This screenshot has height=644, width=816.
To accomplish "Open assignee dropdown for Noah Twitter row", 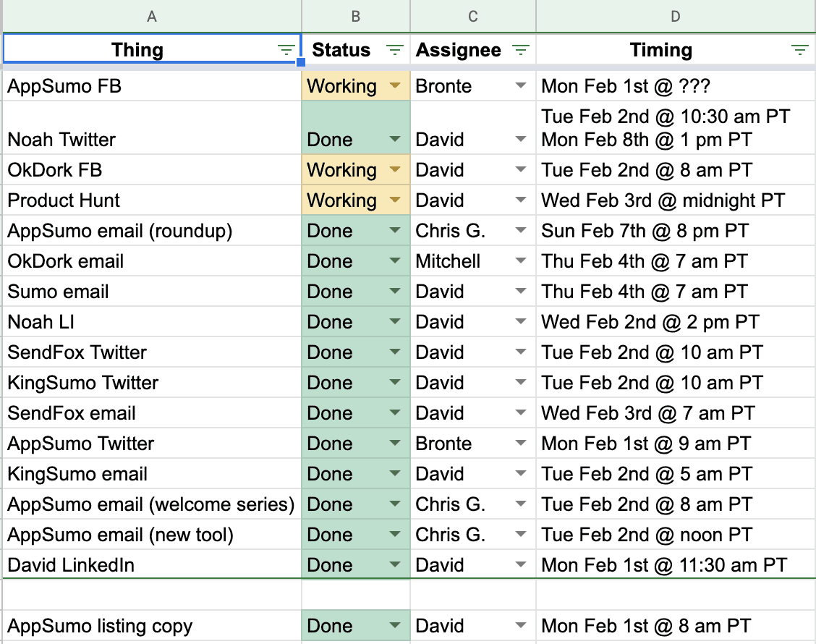I will coord(521,139).
